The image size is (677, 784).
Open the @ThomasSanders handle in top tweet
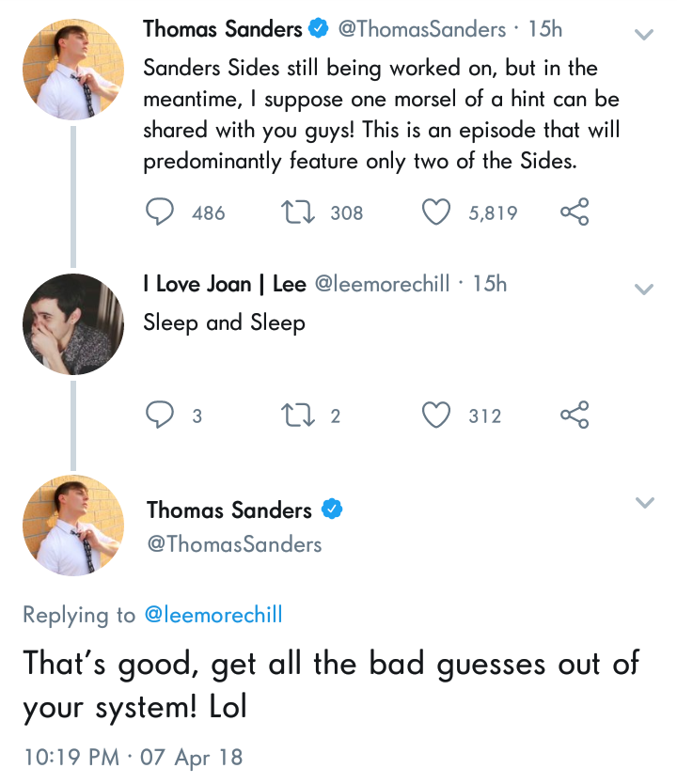pos(421,30)
